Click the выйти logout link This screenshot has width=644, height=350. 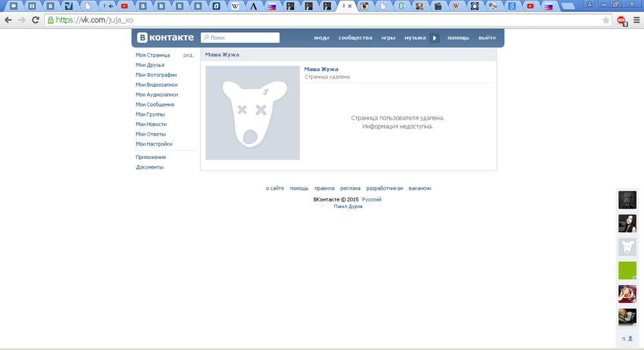coord(487,38)
